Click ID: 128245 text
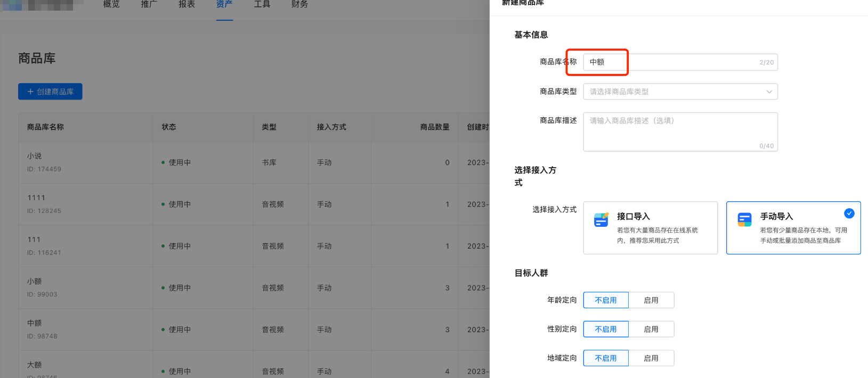 pos(44,211)
